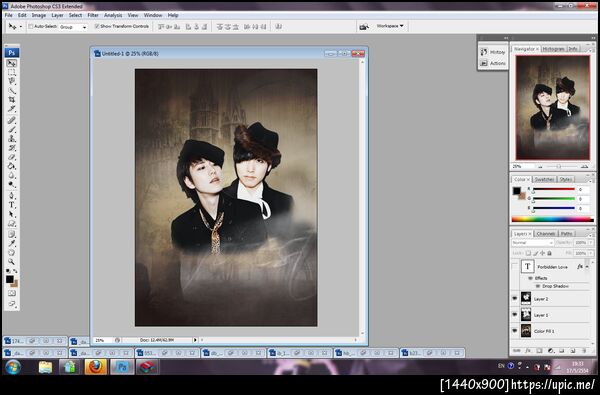This screenshot has width=600, height=395.
Task: Toggle Quick Mask mode button
Action: pos(11,294)
